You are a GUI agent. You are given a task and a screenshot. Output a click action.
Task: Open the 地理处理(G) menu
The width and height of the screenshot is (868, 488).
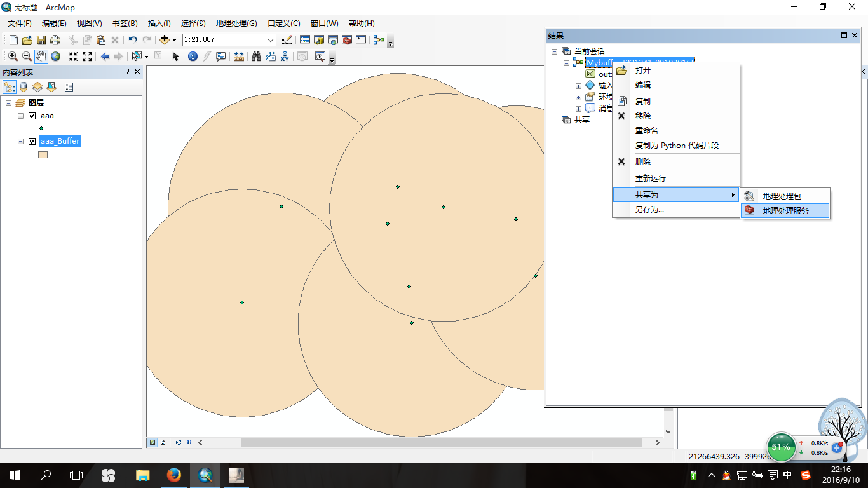[236, 23]
